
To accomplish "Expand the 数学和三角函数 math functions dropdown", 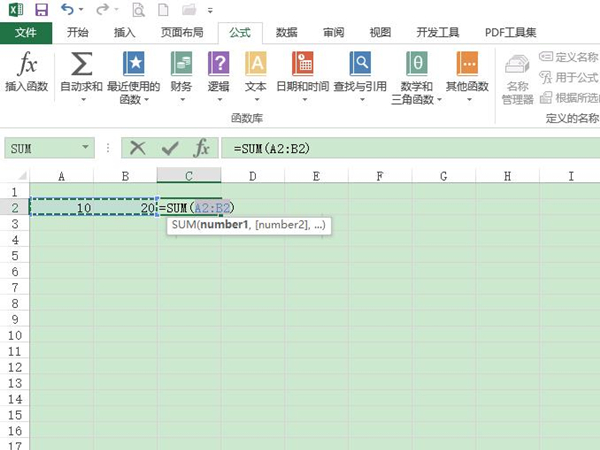I will click(416, 99).
